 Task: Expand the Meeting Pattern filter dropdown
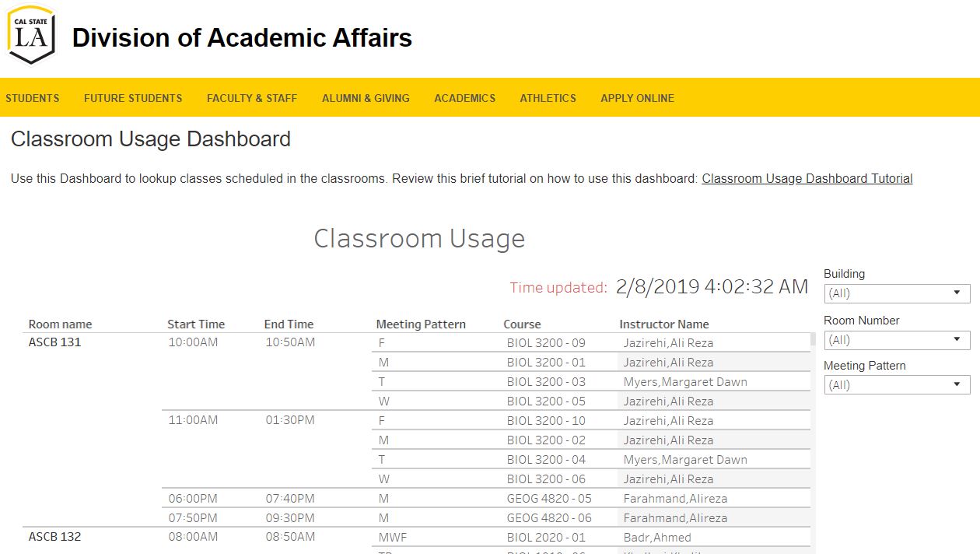(x=897, y=385)
